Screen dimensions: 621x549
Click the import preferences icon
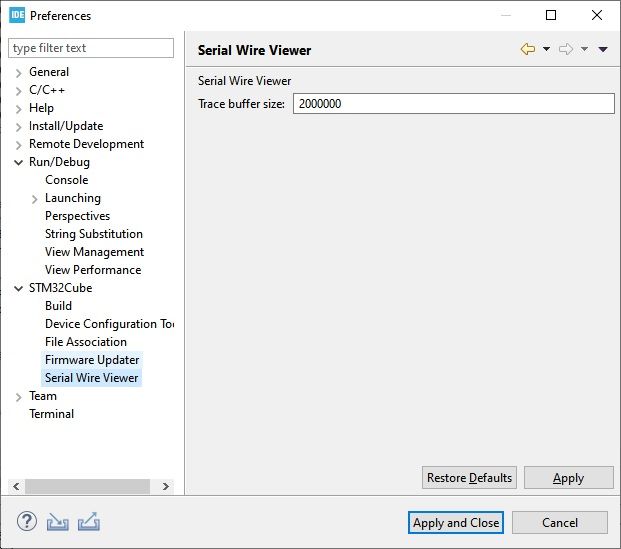click(x=58, y=522)
